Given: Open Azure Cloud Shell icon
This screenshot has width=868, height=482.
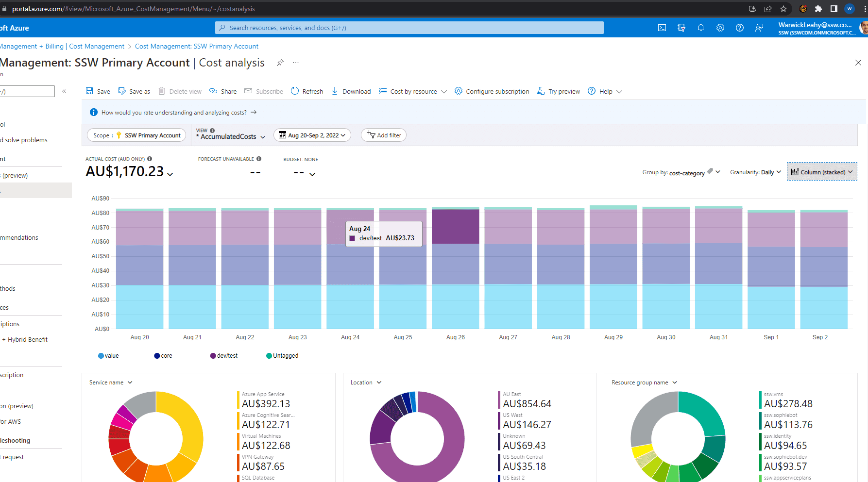Looking at the screenshot, I should (x=662, y=28).
